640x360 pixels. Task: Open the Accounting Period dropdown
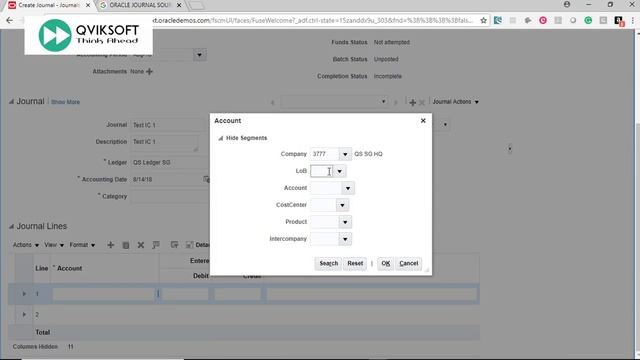point(199,55)
